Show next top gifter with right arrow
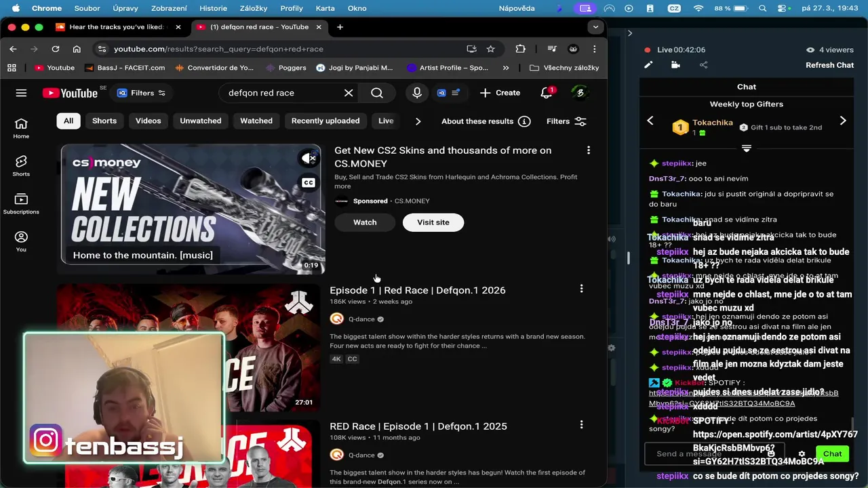868x488 pixels. (x=843, y=121)
